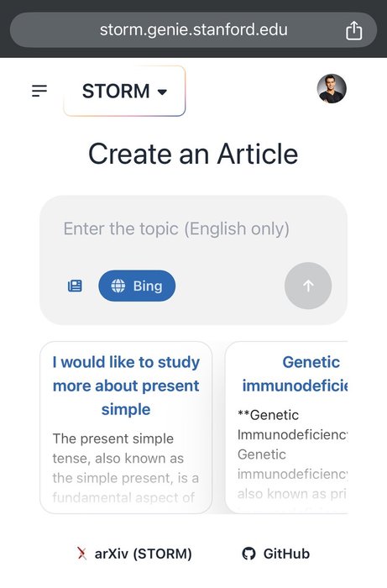This screenshot has width=387, height=588.
Task: Click the GitHub octocat icon
Action: [248, 554]
